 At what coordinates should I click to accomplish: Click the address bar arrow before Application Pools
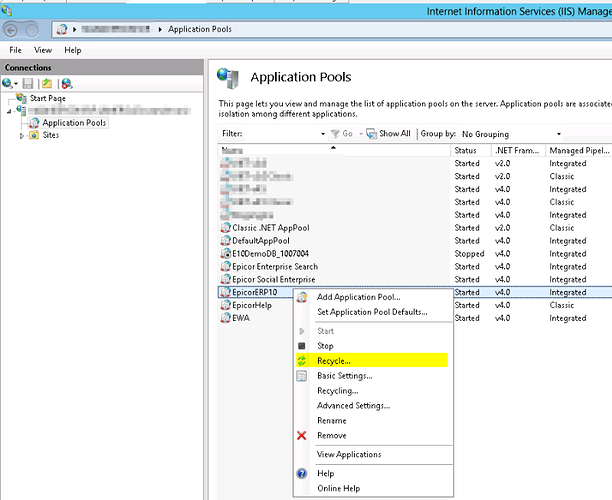pyautogui.click(x=160, y=29)
